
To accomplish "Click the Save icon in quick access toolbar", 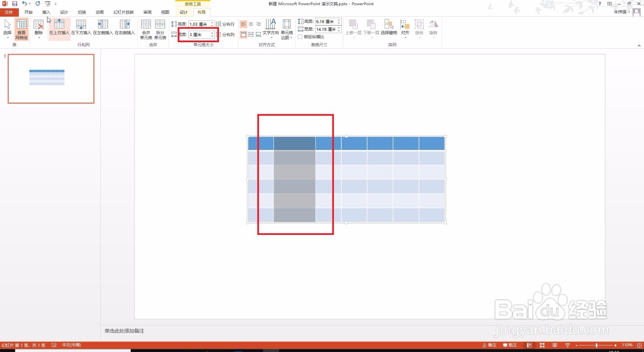I will 14,4.
